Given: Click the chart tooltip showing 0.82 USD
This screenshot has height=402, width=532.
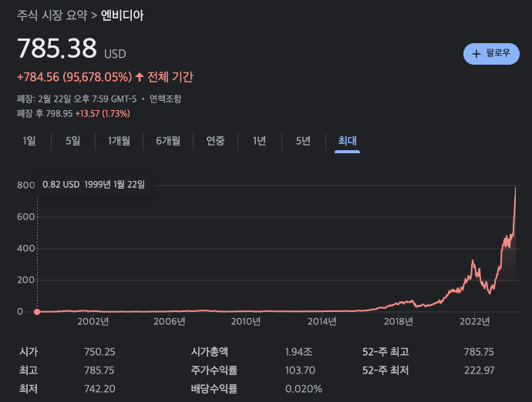Looking at the screenshot, I should click(93, 185).
